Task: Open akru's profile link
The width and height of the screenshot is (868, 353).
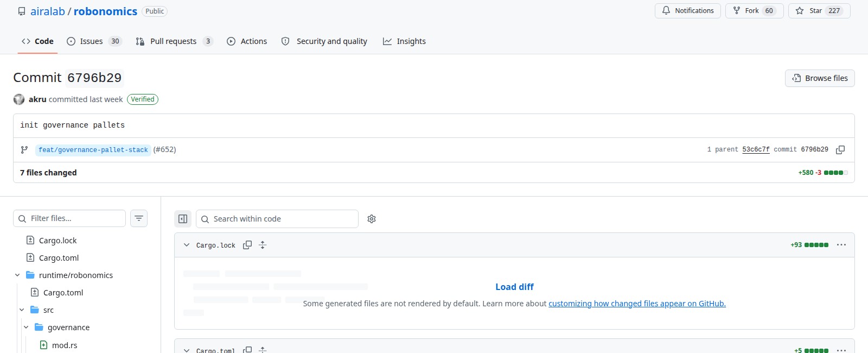Action: point(37,99)
